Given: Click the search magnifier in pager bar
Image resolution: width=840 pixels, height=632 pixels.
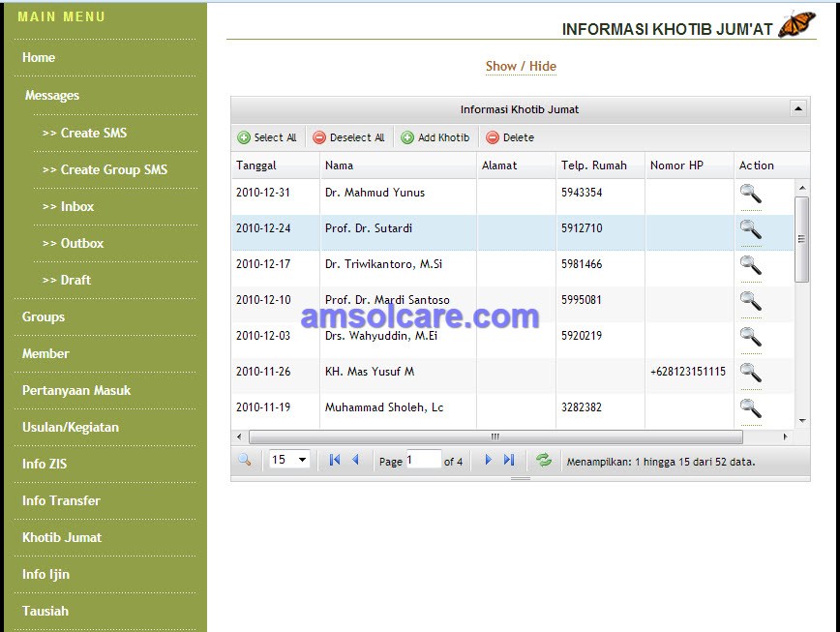Looking at the screenshot, I should [245, 460].
